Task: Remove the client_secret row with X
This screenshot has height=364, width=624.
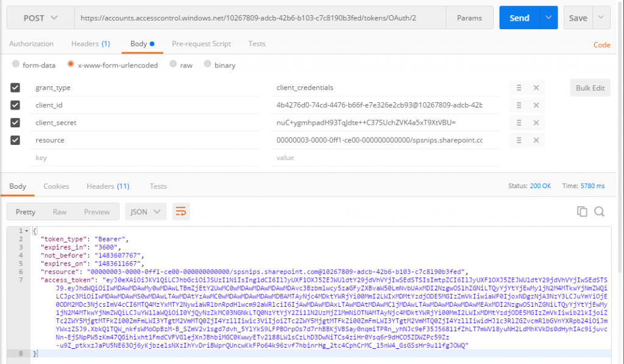Action: point(536,122)
